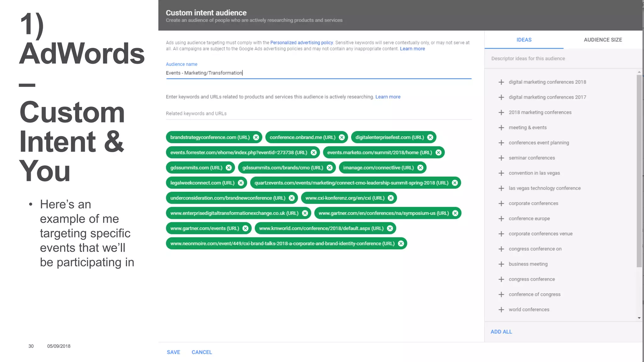Remove events.forrester.com URL chip
Image resolution: width=644 pixels, height=362 pixels.
tap(314, 152)
